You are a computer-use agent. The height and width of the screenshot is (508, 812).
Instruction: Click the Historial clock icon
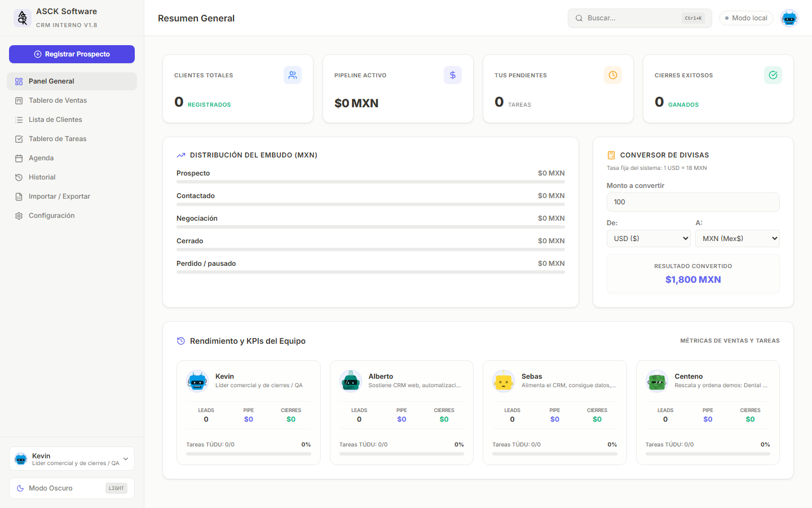tap(19, 177)
